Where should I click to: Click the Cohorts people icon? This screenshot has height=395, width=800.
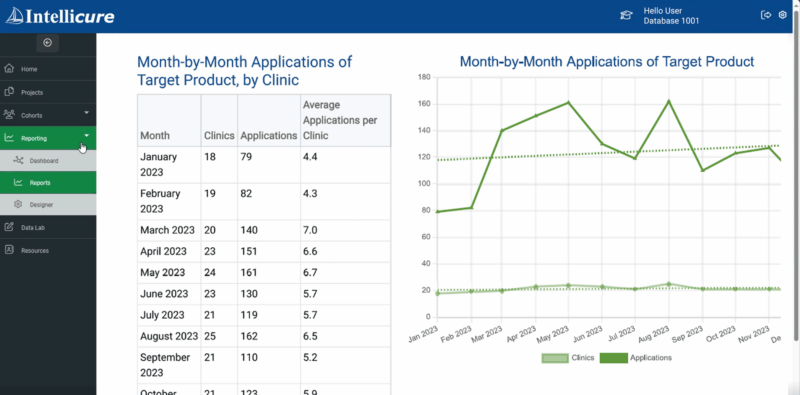pos(9,115)
